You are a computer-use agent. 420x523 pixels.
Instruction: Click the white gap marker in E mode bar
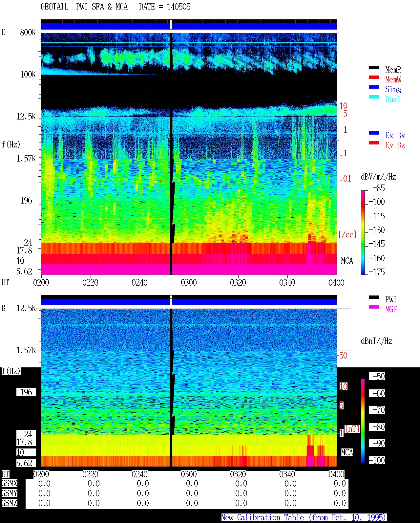click(x=171, y=25)
